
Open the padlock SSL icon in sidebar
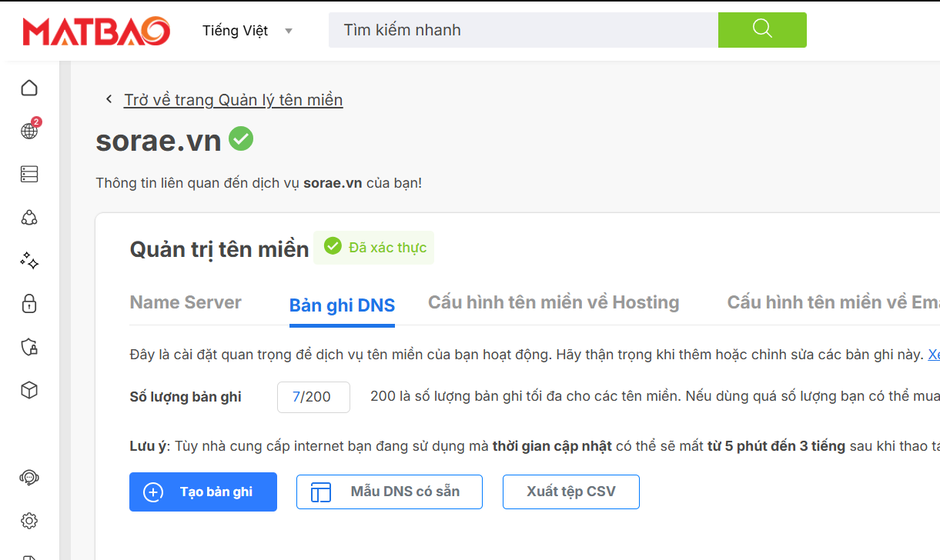point(29,303)
